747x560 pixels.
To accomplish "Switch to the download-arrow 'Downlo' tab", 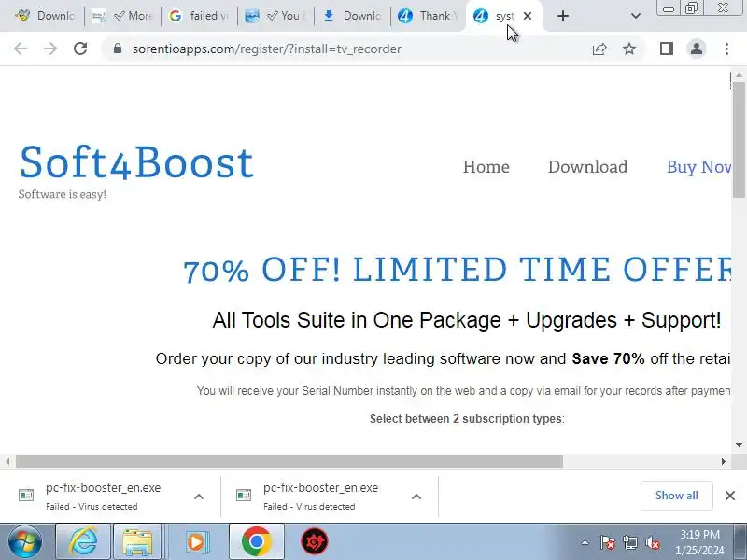I will tap(353, 16).
